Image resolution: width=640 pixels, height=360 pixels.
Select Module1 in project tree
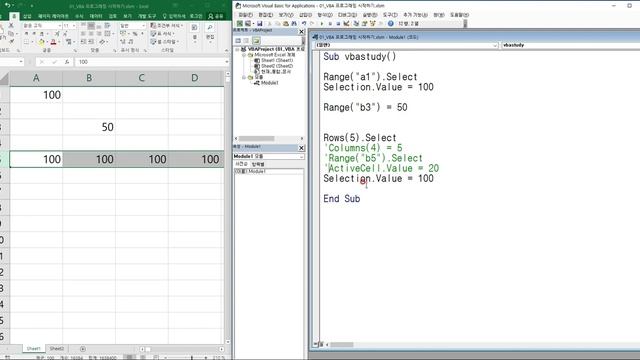coord(269,83)
